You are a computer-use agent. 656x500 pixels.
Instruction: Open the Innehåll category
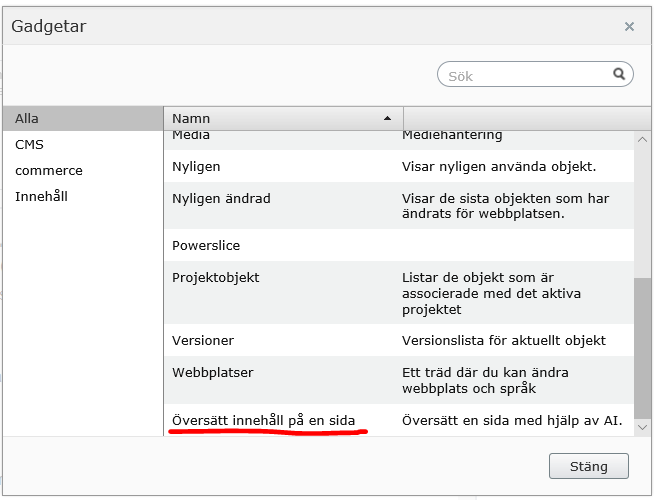coord(41,196)
